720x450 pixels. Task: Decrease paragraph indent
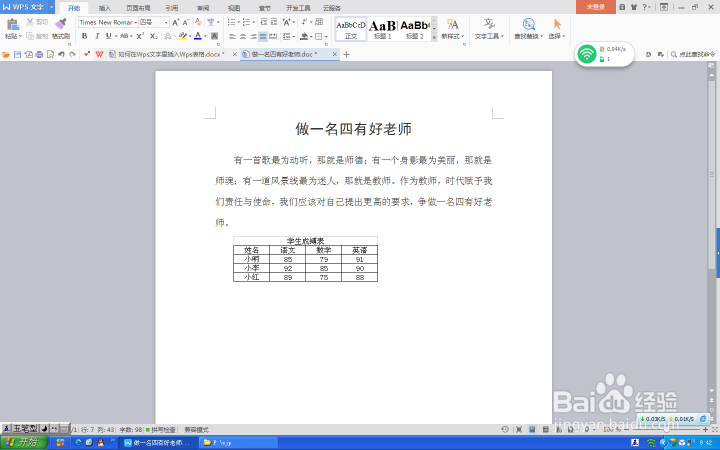coord(264,22)
